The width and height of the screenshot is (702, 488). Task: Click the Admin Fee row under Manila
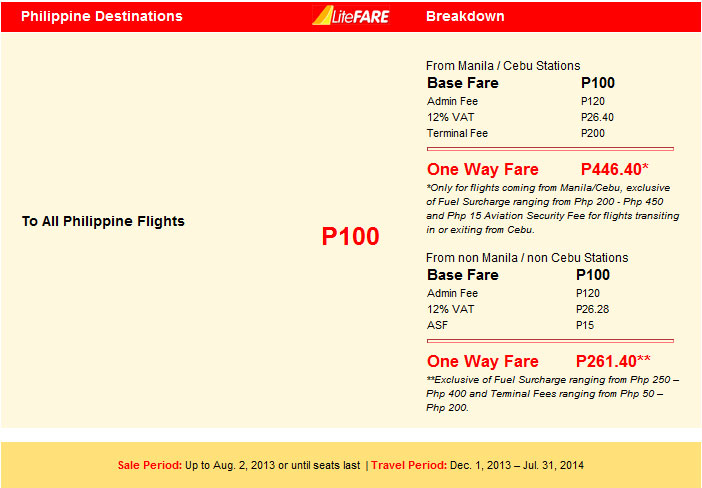pos(516,101)
